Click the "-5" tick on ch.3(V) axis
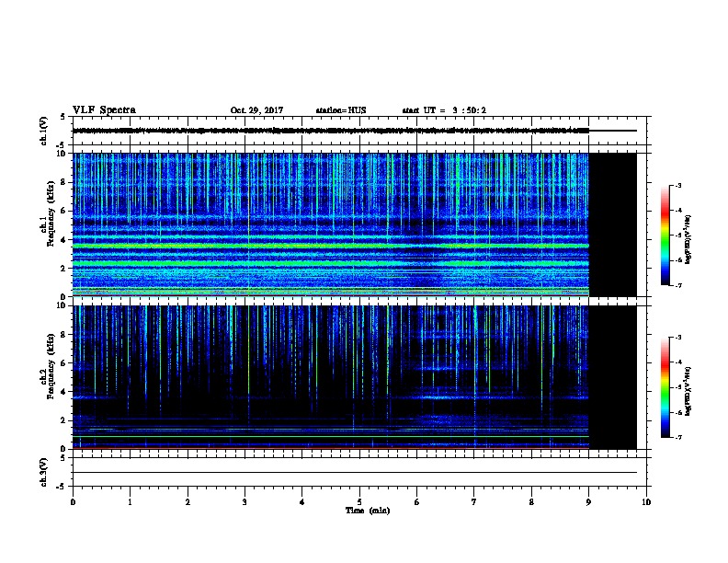 (x=63, y=487)
